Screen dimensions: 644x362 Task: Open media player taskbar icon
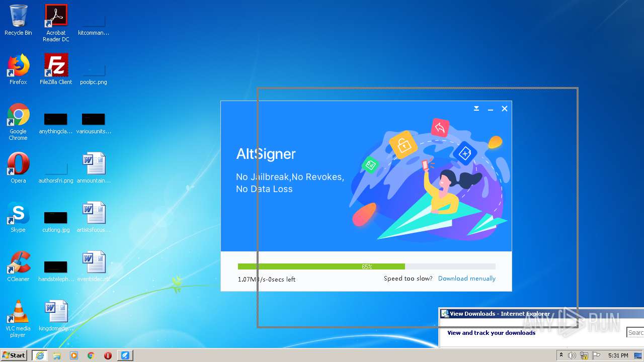pyautogui.click(x=74, y=355)
